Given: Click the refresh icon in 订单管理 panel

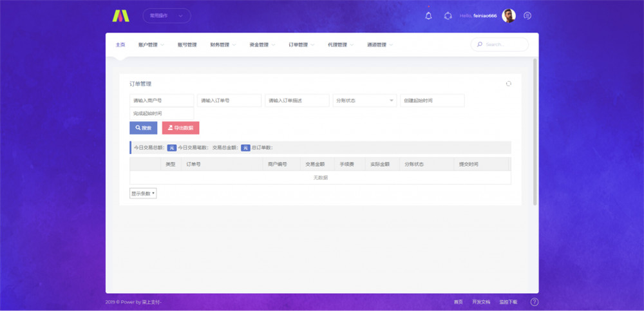Looking at the screenshot, I should pos(508,84).
